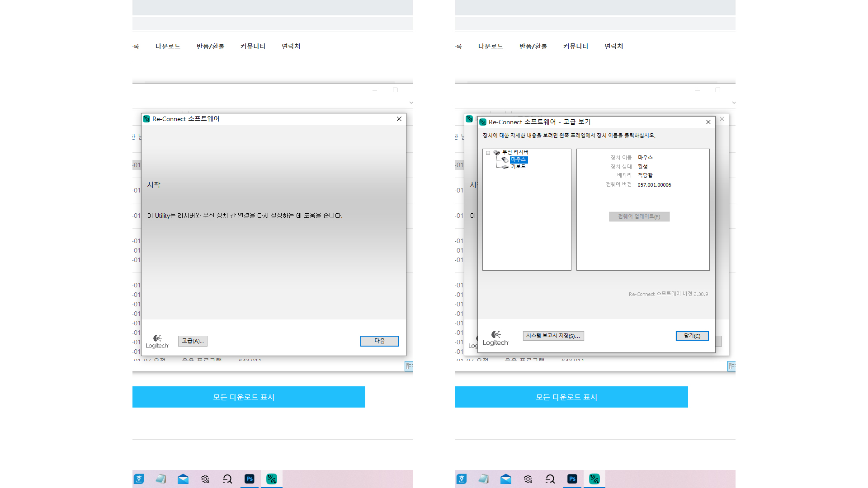Open the 커뮤니티 menu in the right screenshot

pyautogui.click(x=576, y=46)
